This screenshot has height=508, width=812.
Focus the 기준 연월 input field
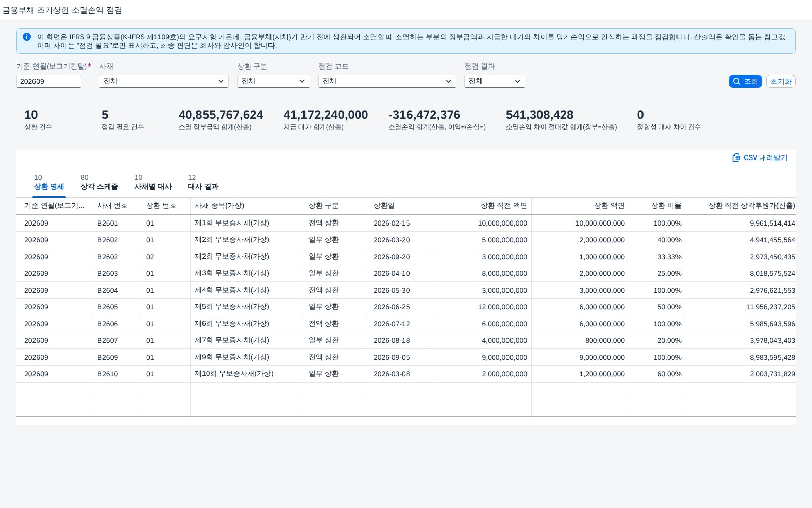[49, 81]
